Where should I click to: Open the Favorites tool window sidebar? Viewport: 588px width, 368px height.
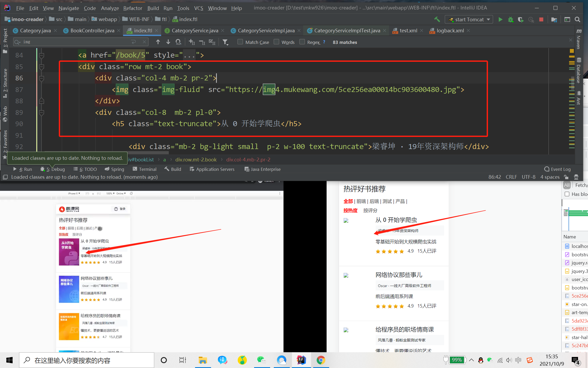(x=5, y=145)
